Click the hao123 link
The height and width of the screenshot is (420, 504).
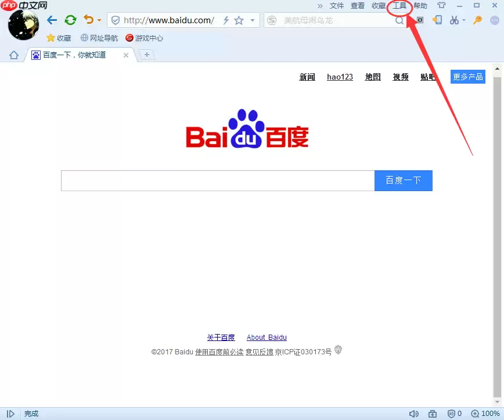[x=340, y=77]
